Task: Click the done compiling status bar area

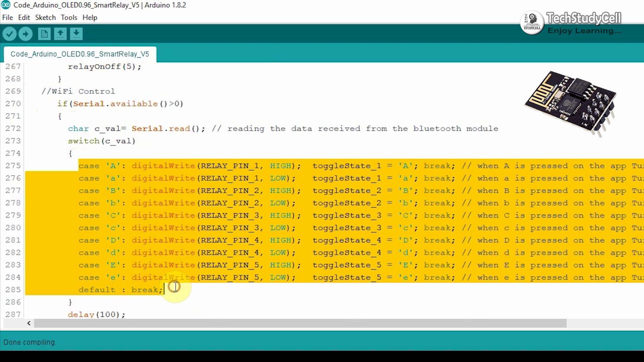Action: pos(29,342)
